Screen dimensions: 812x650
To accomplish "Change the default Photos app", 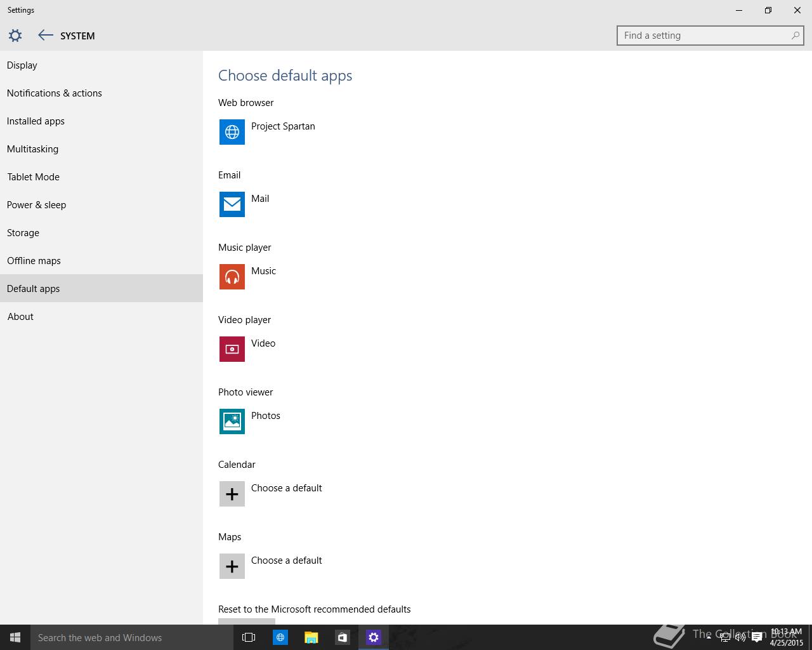I will tap(266, 416).
